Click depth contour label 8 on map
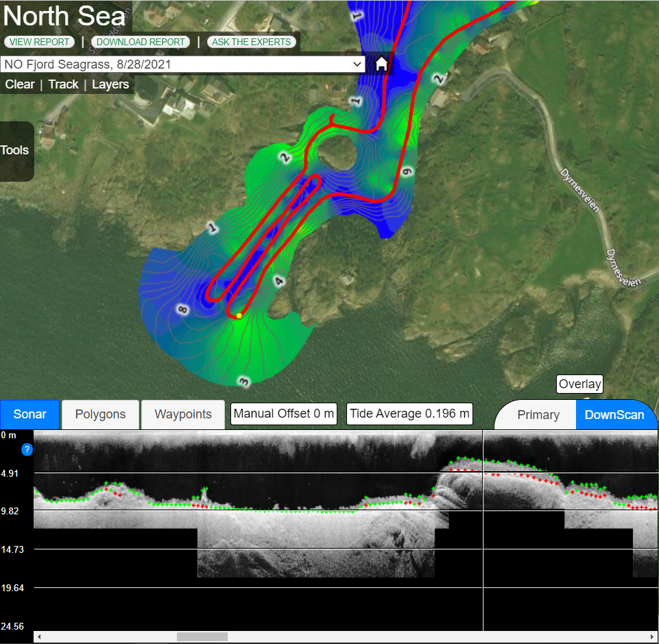Viewport: 659px width, 644px height. [183, 310]
